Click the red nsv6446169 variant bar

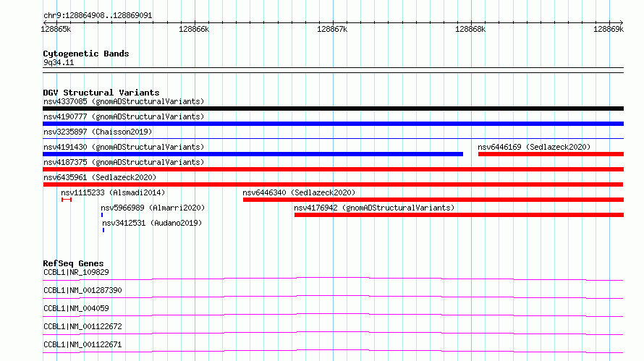tap(551, 154)
